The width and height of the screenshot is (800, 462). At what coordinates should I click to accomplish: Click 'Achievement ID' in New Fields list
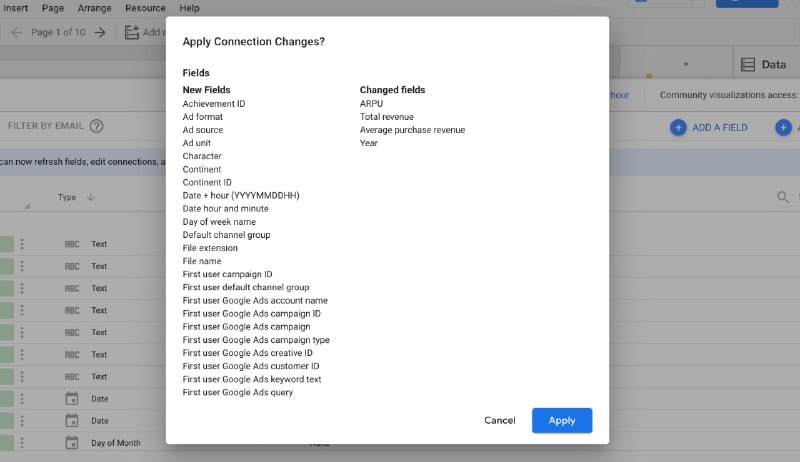pyautogui.click(x=214, y=104)
